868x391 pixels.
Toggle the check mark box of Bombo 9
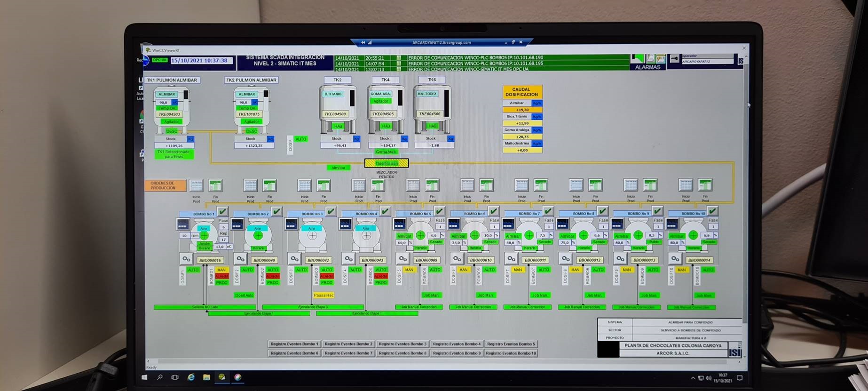tap(657, 211)
